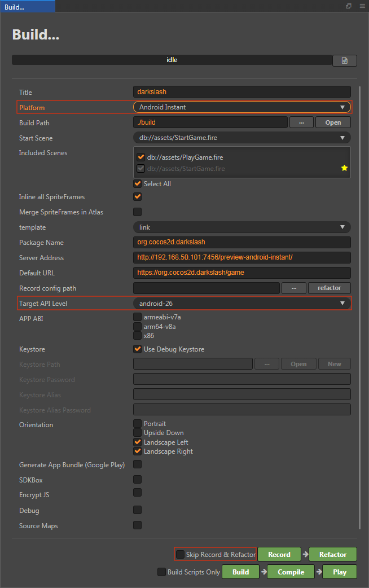Expand the Target API Level dropdown

(x=242, y=304)
